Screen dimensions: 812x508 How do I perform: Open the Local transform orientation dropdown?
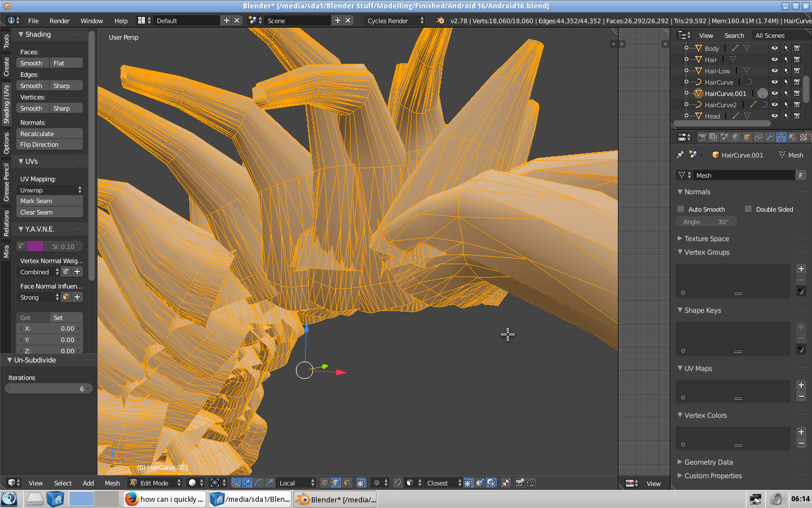pos(296,483)
